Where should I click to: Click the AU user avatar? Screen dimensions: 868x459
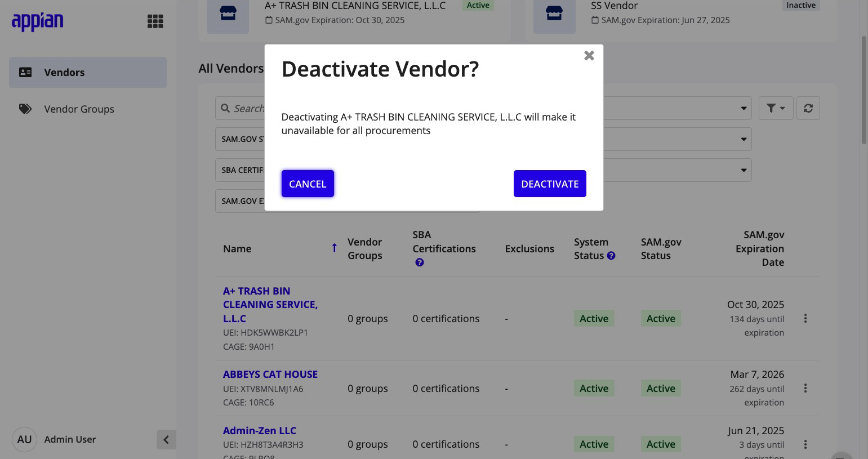pyautogui.click(x=24, y=439)
